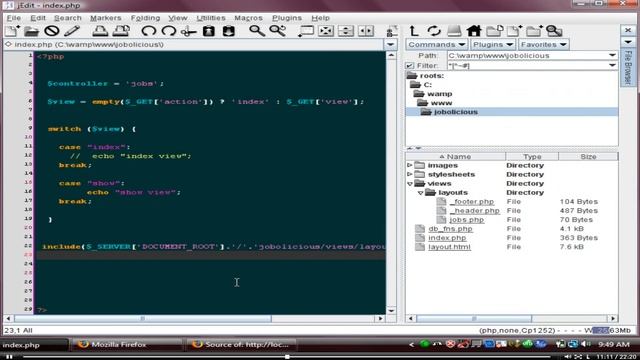This screenshot has height=360, width=640.
Task: Click the system tray volume icon
Action: 585,345
